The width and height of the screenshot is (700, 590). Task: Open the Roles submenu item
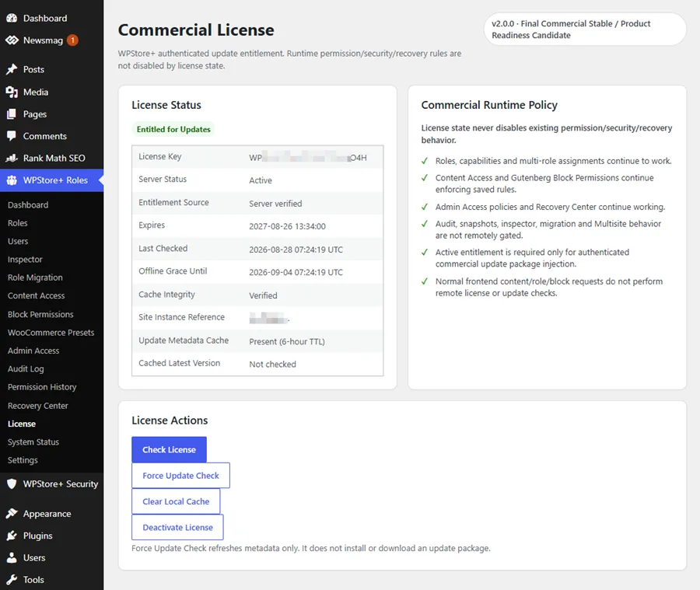tap(18, 223)
